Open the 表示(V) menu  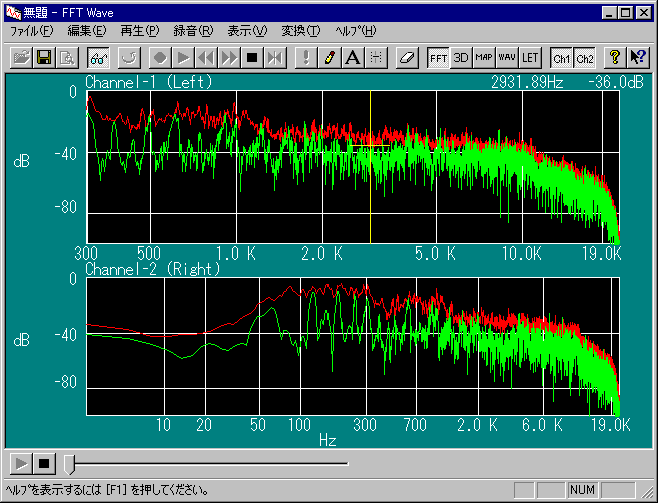(246, 31)
